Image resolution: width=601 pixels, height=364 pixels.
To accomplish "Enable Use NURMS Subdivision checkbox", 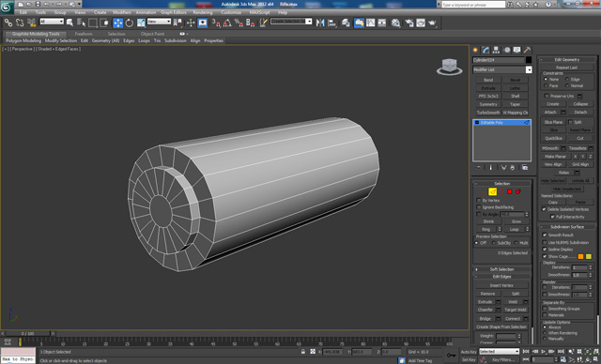I will point(545,242).
